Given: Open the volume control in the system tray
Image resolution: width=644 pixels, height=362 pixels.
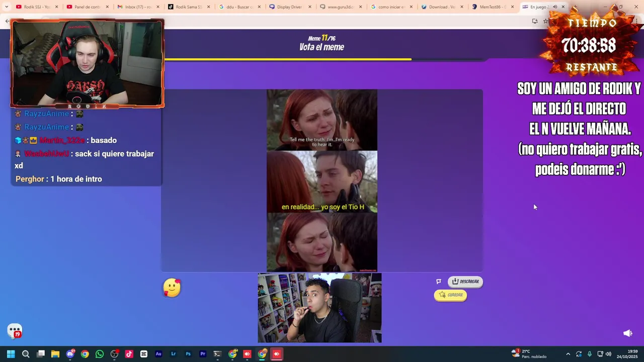Looking at the screenshot, I should [x=608, y=354].
